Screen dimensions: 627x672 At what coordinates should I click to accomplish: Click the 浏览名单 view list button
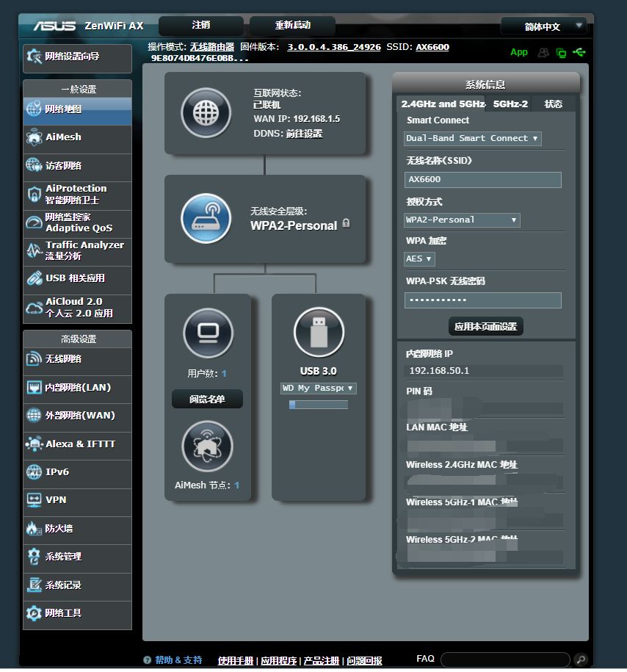(x=207, y=399)
